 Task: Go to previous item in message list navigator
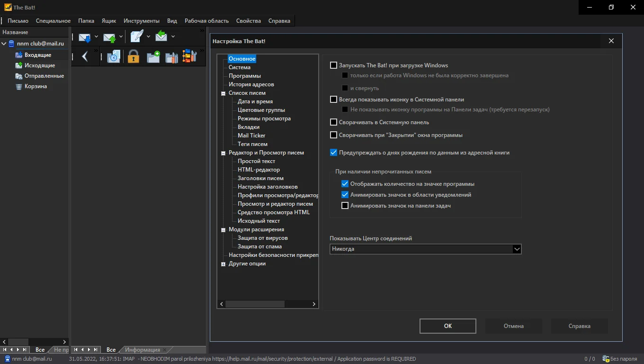click(82, 350)
